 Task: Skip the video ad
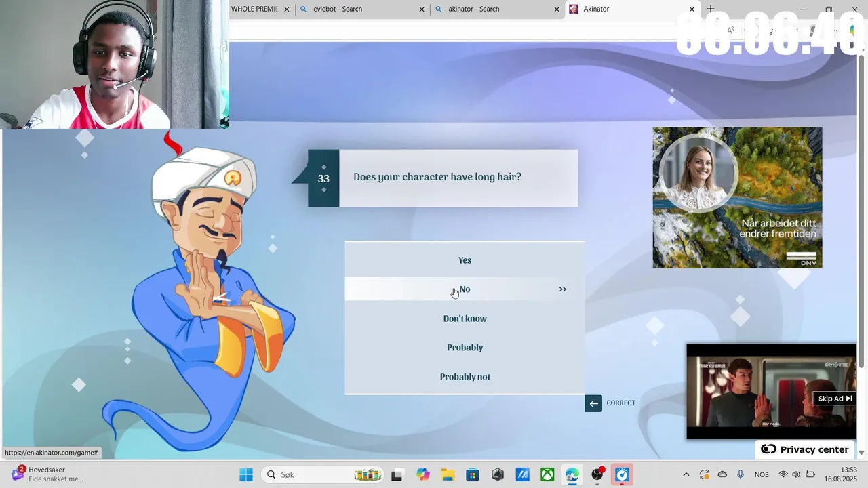[835, 399]
